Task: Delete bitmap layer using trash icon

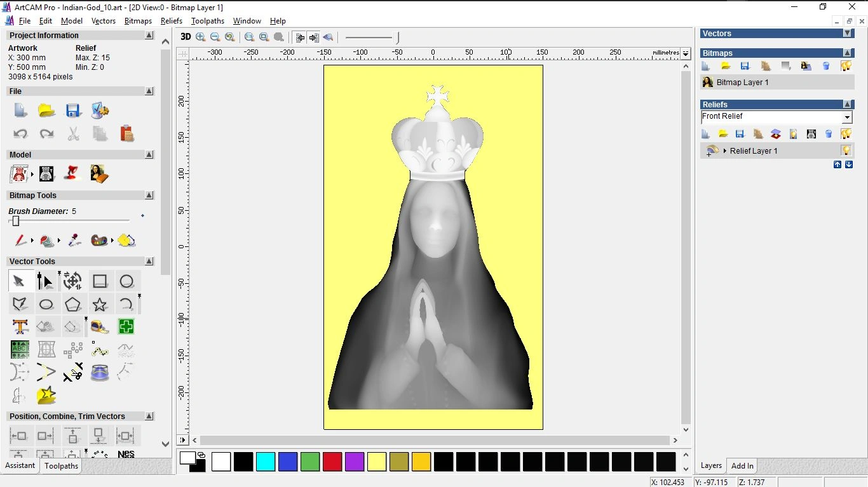Action: (826, 66)
